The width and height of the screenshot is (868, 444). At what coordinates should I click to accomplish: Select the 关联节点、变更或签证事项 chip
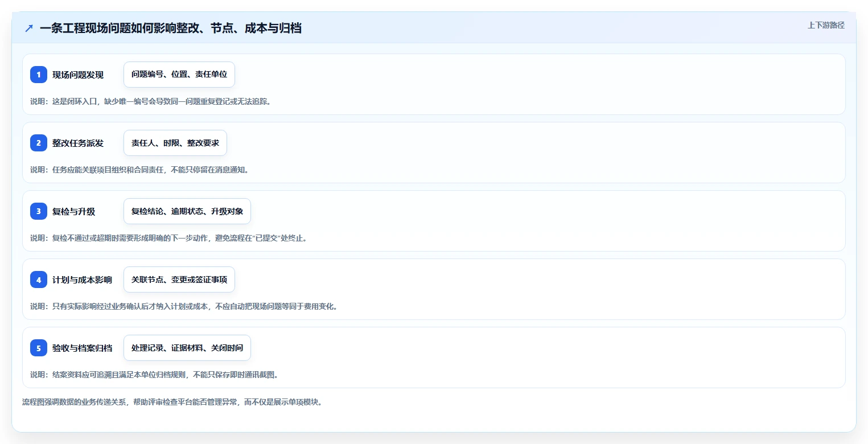click(179, 279)
